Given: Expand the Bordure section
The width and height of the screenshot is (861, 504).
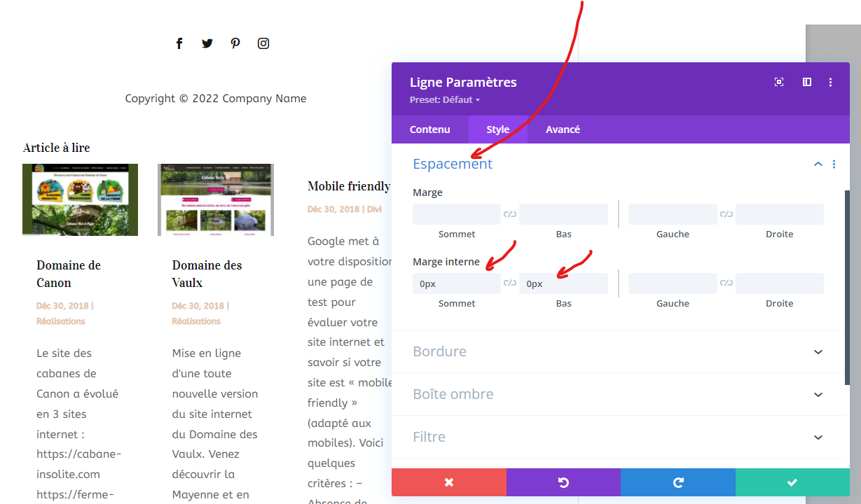Looking at the screenshot, I should (818, 351).
